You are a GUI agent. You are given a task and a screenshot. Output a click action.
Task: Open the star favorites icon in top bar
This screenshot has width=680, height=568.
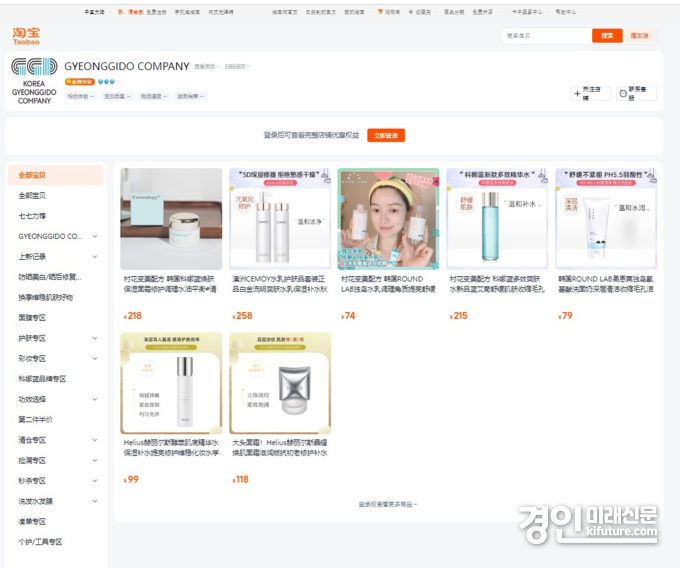pos(411,12)
